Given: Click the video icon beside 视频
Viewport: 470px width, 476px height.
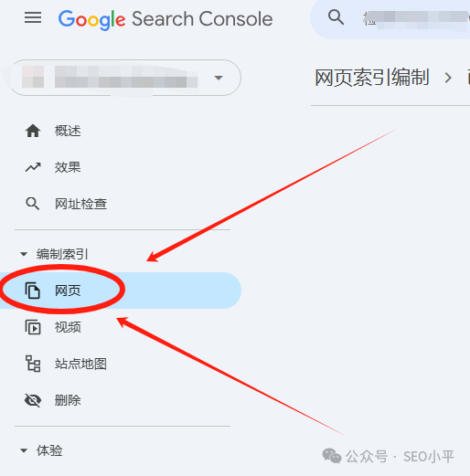Looking at the screenshot, I should 33,327.
